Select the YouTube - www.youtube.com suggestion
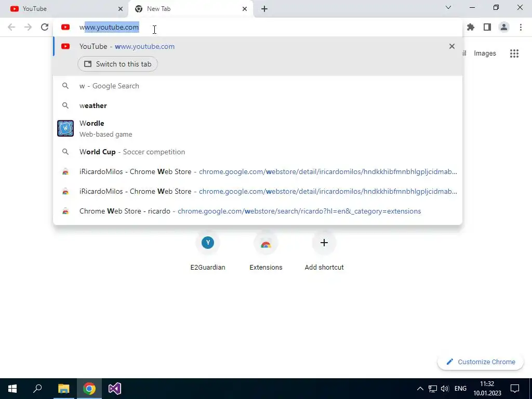 point(258,46)
